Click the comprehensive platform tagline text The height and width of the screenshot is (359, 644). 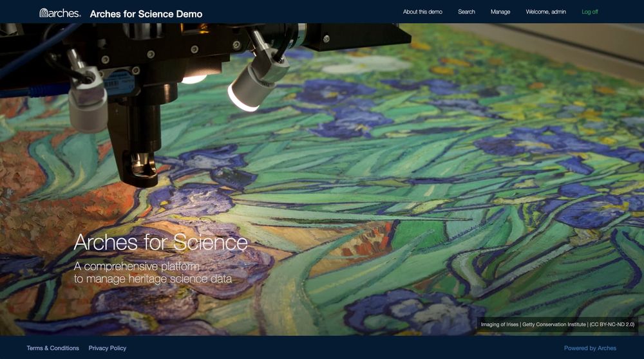pos(153,272)
